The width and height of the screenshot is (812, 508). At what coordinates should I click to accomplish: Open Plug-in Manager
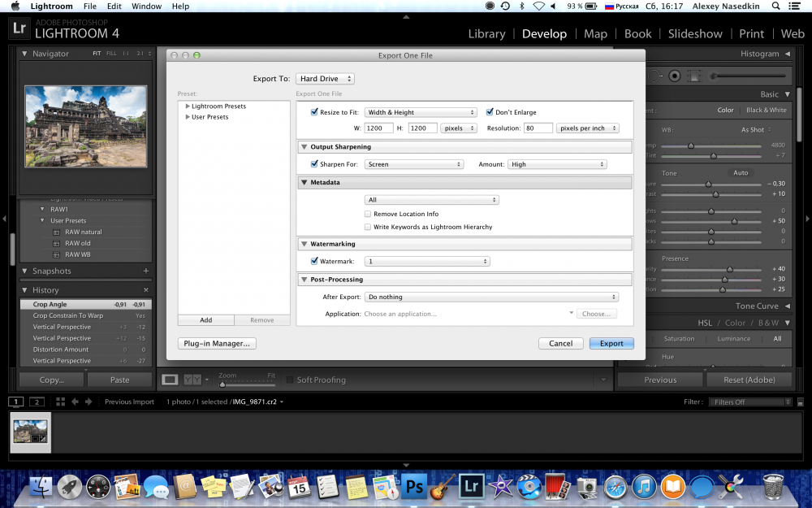click(217, 343)
